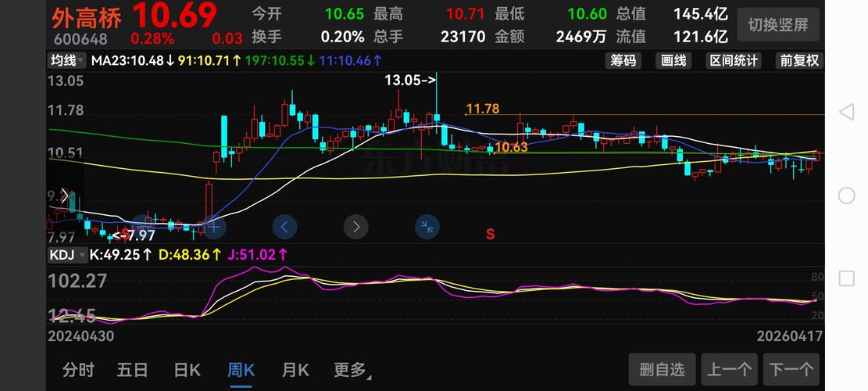Image resolution: width=868 pixels, height=391 pixels.
Task: Tap the end date 20260417
Action: pyautogui.click(x=789, y=336)
